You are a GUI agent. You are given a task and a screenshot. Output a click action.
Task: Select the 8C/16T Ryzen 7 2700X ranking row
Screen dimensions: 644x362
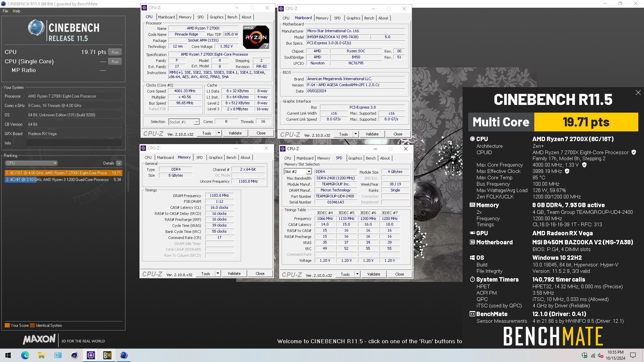(x=63, y=173)
